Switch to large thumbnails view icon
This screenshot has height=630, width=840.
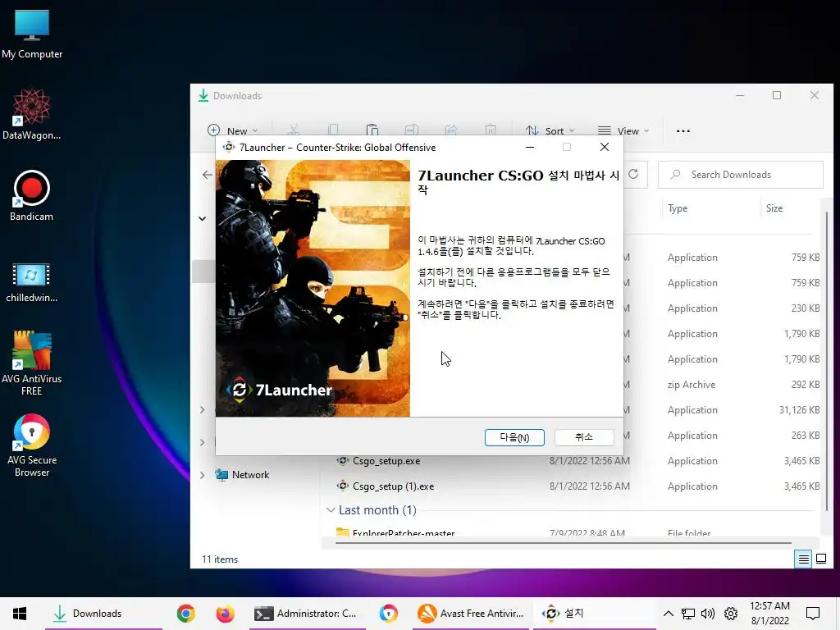pyautogui.click(x=820, y=559)
